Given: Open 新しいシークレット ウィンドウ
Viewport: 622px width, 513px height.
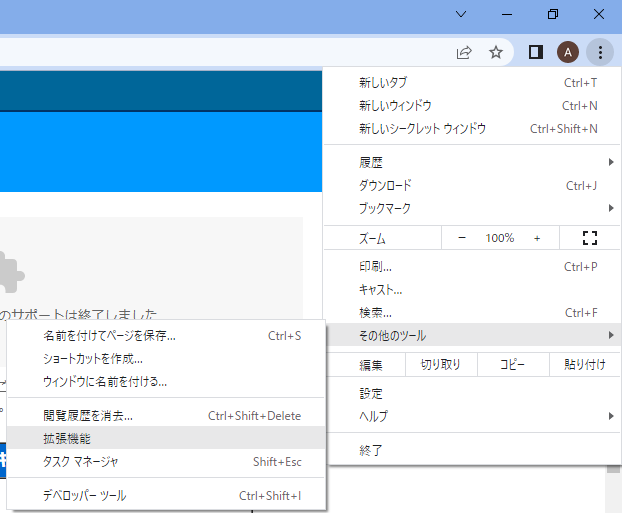Looking at the screenshot, I should (472, 129).
